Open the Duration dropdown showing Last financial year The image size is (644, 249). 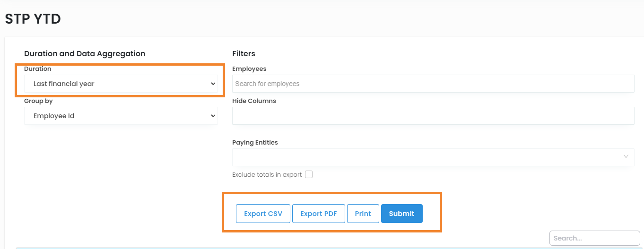click(121, 84)
